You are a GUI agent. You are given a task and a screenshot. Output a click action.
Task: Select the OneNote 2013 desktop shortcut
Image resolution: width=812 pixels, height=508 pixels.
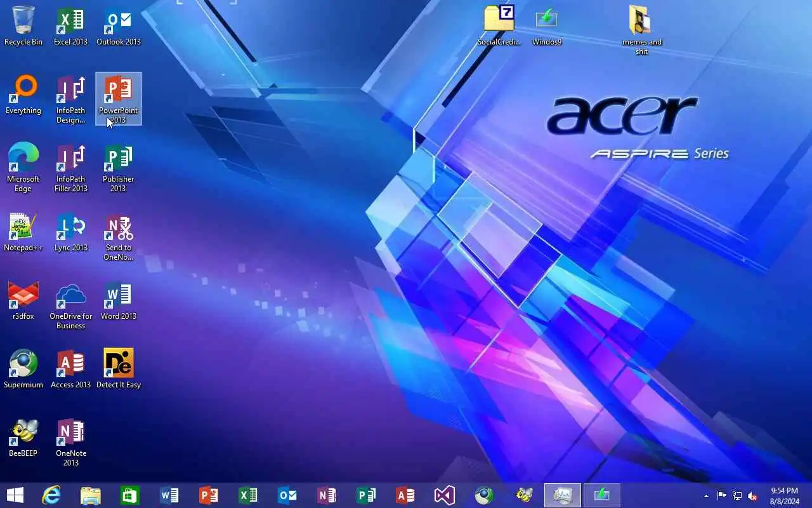coord(70,442)
